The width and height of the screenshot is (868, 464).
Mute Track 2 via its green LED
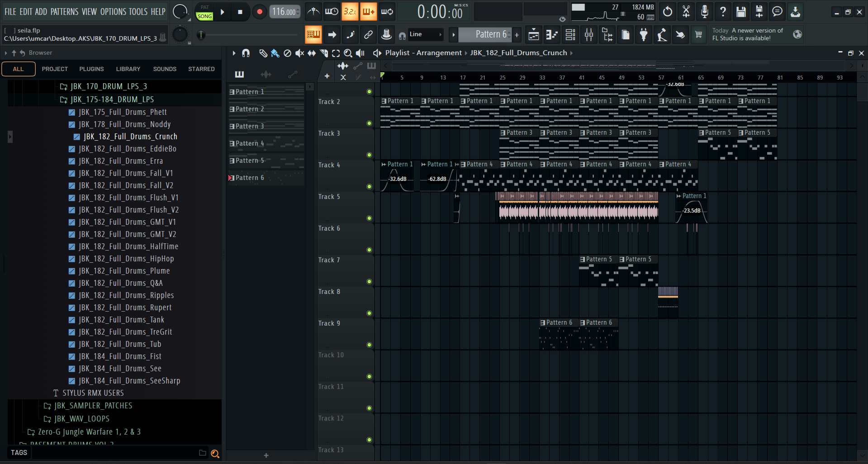pyautogui.click(x=369, y=123)
